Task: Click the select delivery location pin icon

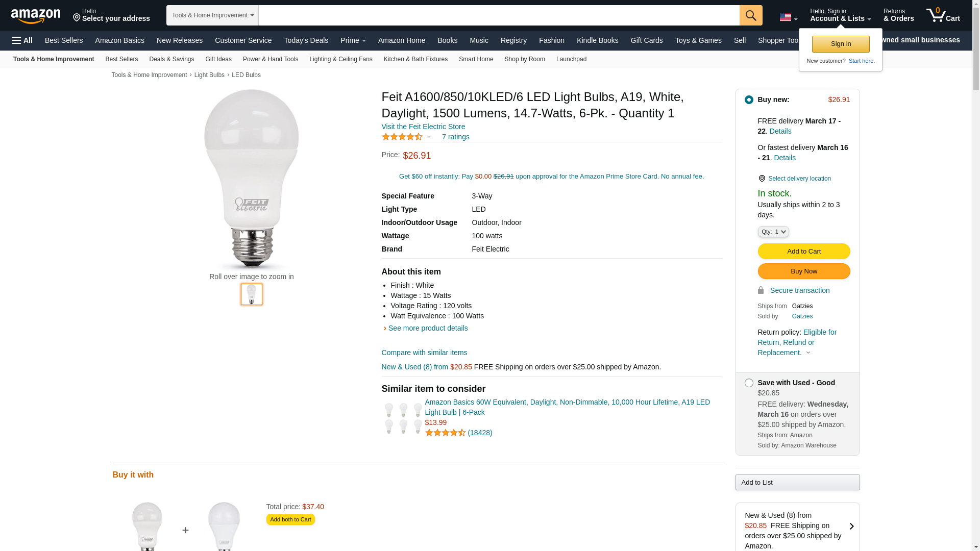Action: [762, 179]
